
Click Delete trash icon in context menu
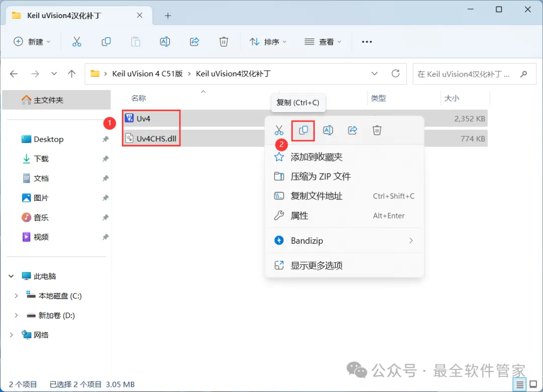point(377,130)
